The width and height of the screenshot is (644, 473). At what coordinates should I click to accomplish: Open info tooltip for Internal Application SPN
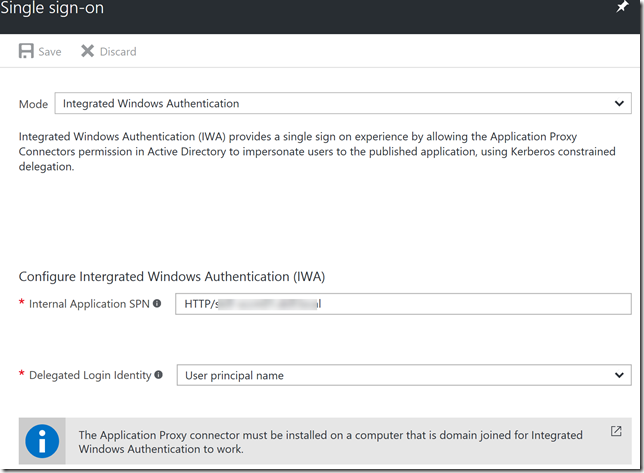pos(157,304)
